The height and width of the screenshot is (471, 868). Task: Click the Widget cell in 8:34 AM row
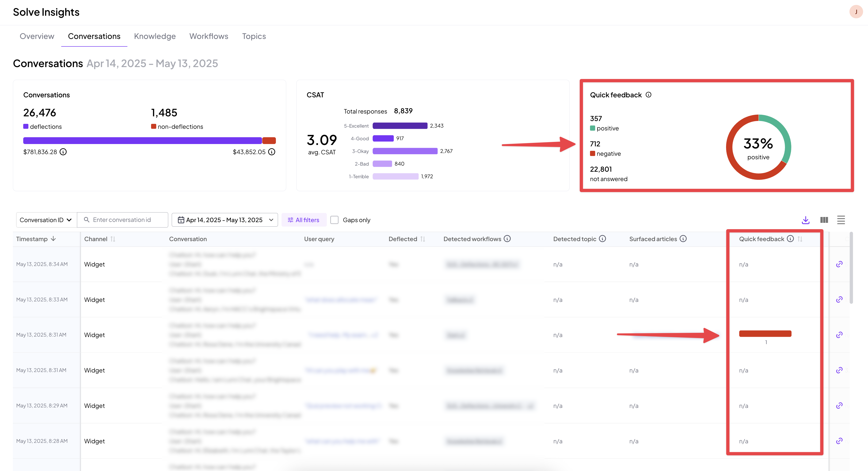point(94,265)
